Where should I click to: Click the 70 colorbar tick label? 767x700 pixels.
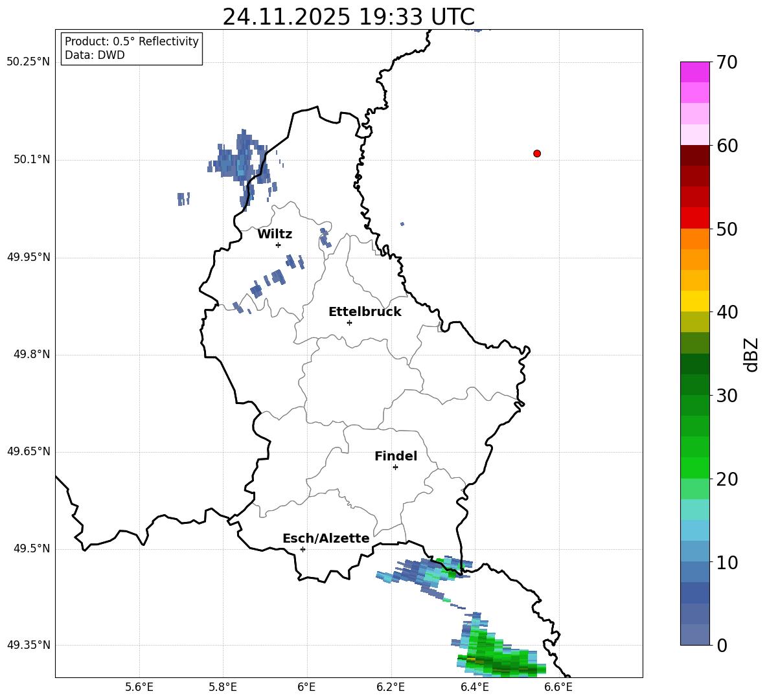pyautogui.click(x=727, y=63)
